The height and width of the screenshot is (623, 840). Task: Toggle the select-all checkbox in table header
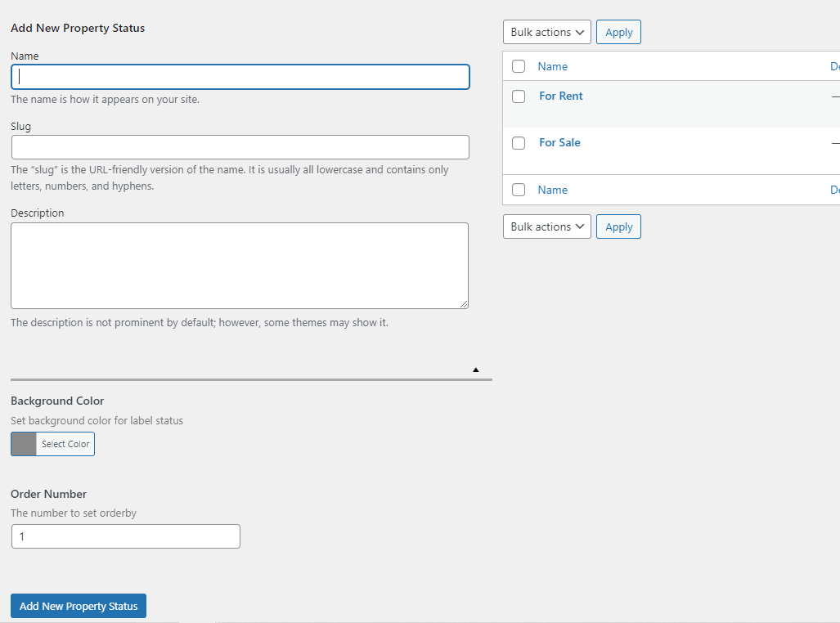pos(519,66)
